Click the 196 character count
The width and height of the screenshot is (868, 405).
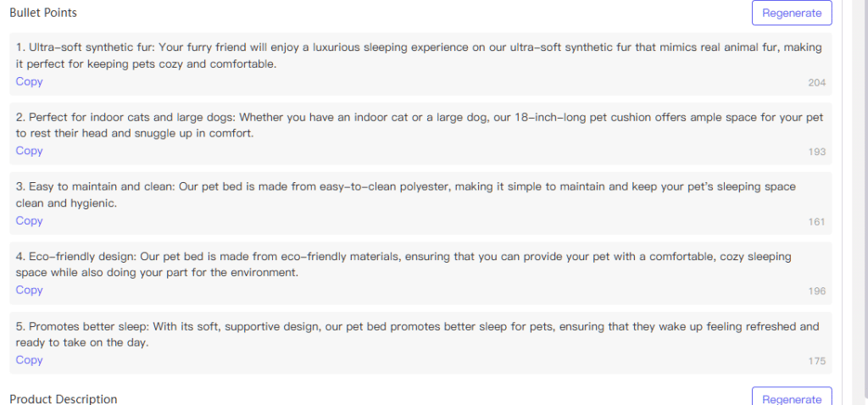tap(816, 291)
